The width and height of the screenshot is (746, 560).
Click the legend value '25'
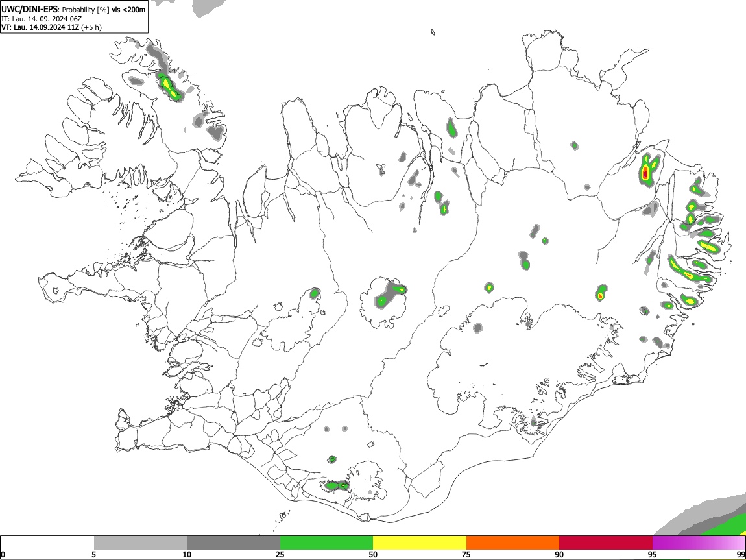pos(280,554)
